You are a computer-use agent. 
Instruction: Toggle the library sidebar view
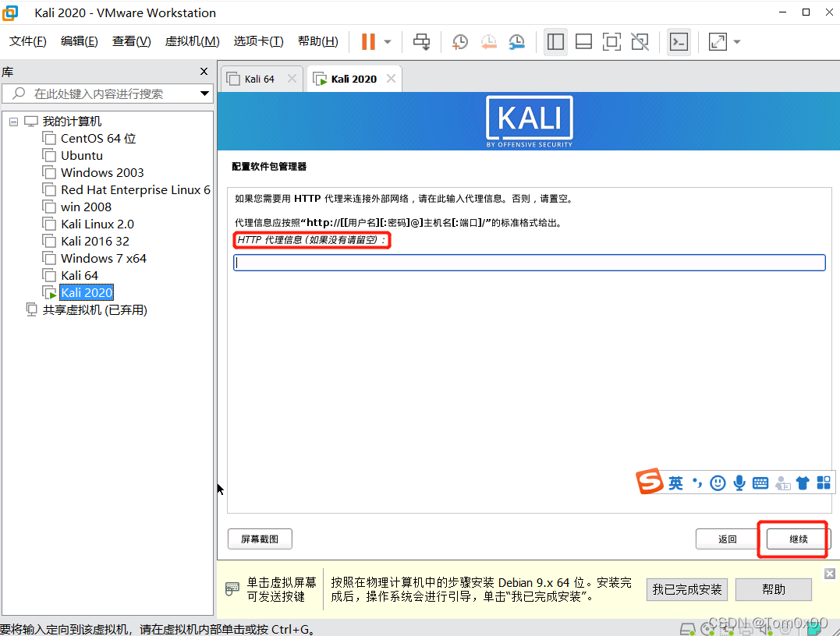click(x=555, y=42)
